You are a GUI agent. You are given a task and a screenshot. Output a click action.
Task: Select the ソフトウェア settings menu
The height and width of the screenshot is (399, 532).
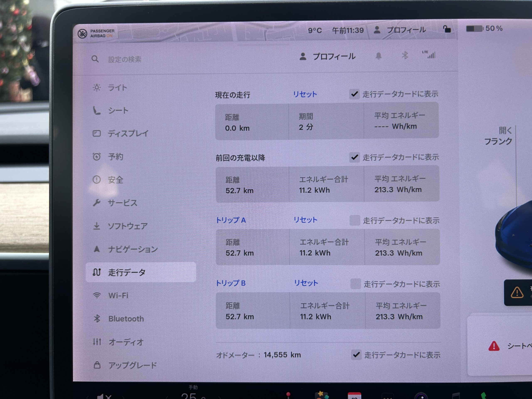[x=127, y=226]
